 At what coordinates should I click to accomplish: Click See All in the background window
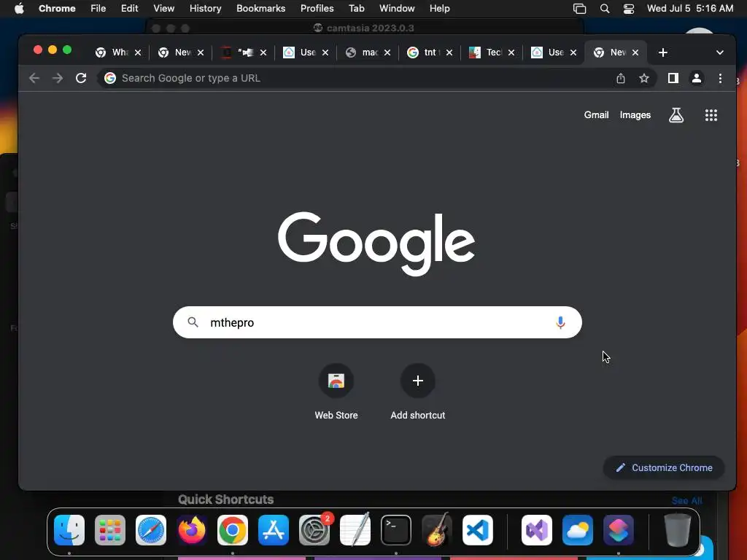686,500
